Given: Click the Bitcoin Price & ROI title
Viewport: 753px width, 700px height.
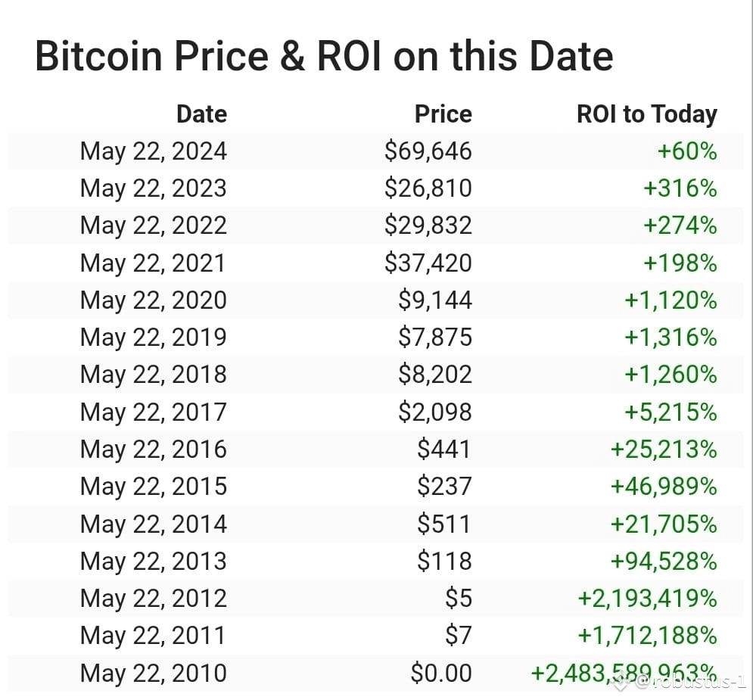Looking at the screenshot, I should 324,56.
